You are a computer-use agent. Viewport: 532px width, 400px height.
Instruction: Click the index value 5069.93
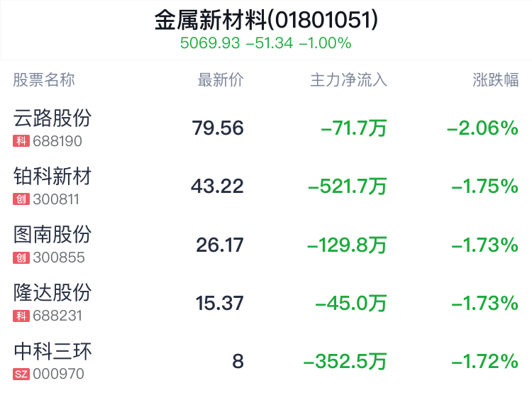click(x=210, y=43)
